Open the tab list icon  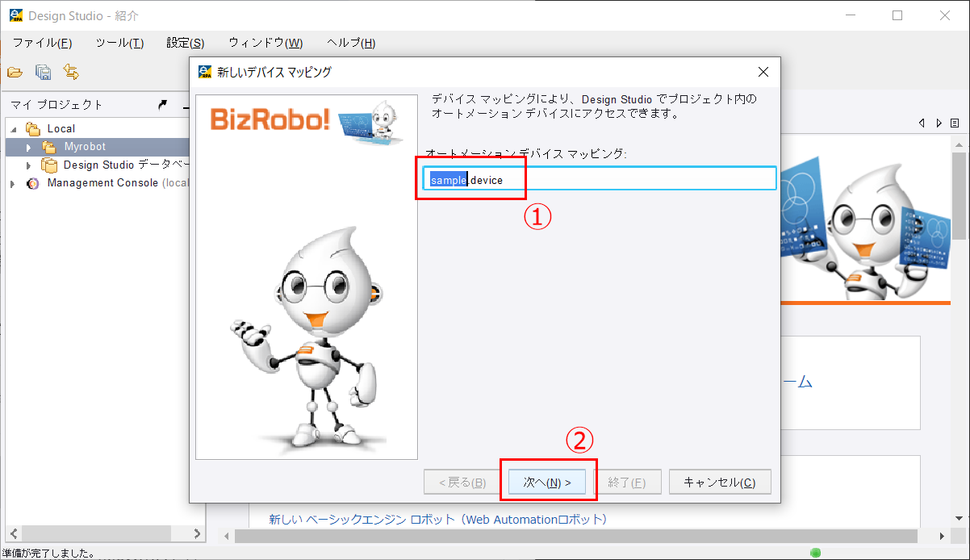(955, 123)
